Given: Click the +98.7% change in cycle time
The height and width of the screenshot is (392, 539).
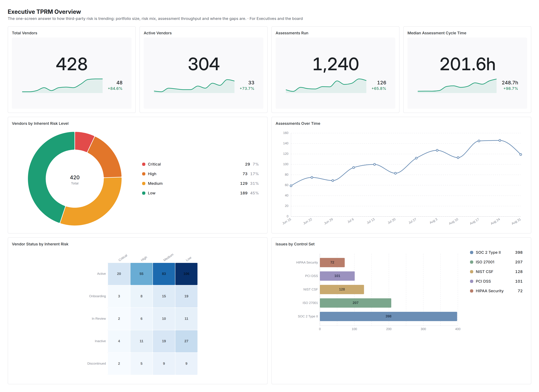Looking at the screenshot, I should pos(510,88).
